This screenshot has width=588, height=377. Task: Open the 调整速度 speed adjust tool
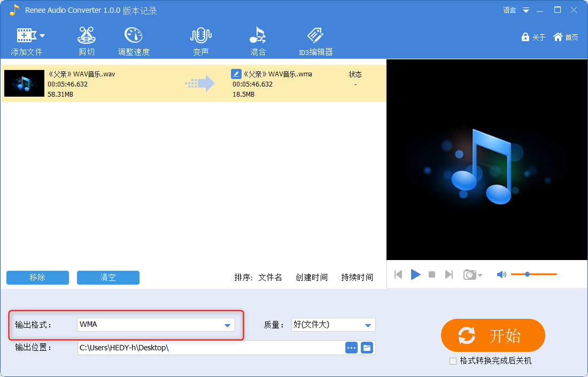[134, 41]
